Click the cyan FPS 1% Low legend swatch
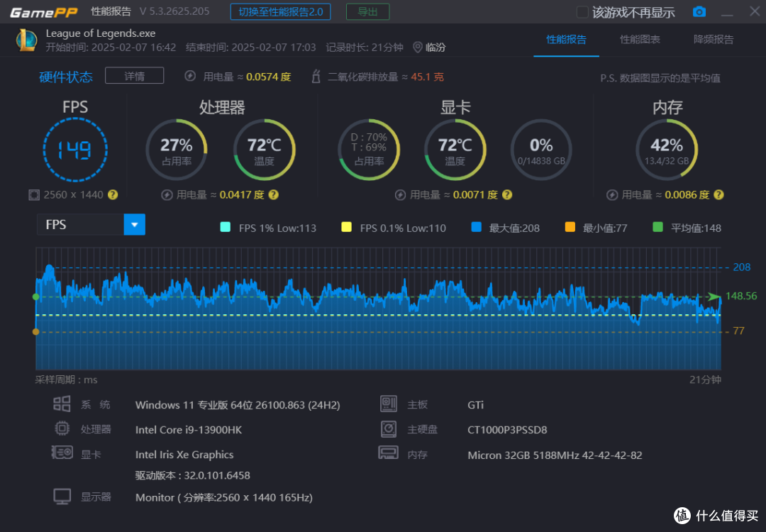The width and height of the screenshot is (766, 532). [226, 227]
